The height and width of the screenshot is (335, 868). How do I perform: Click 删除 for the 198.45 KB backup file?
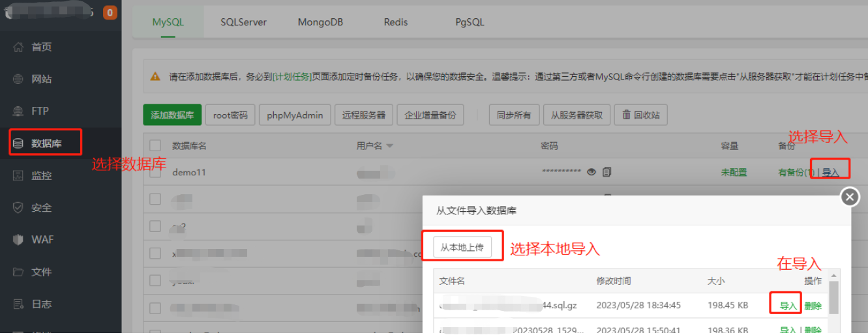[813, 306]
